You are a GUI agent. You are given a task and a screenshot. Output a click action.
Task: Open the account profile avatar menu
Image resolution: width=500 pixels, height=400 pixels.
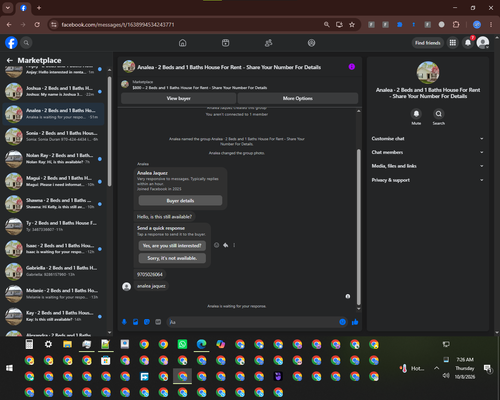coord(483,43)
